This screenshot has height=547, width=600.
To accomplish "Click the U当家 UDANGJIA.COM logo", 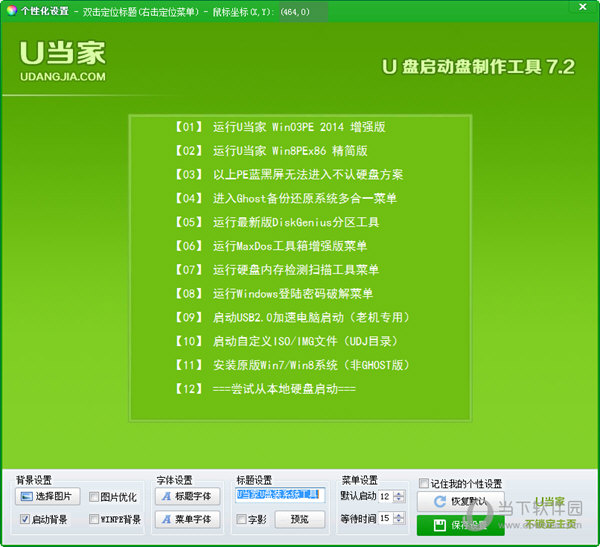I will [63, 61].
